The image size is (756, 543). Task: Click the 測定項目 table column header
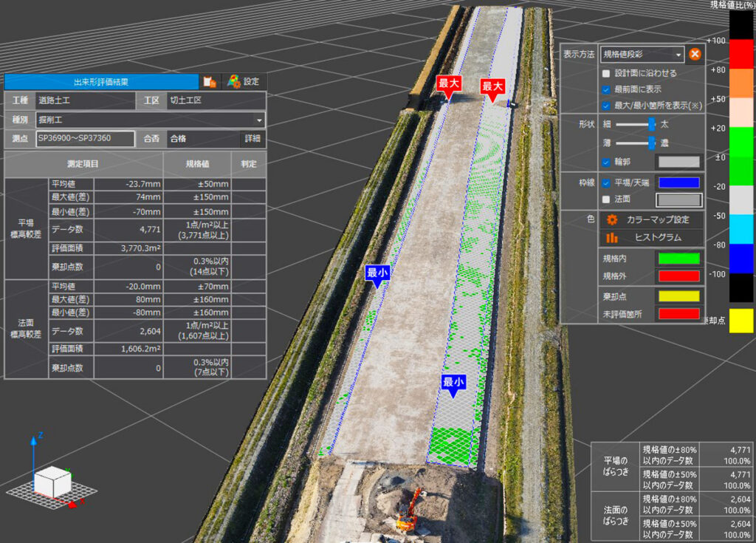[83, 163]
